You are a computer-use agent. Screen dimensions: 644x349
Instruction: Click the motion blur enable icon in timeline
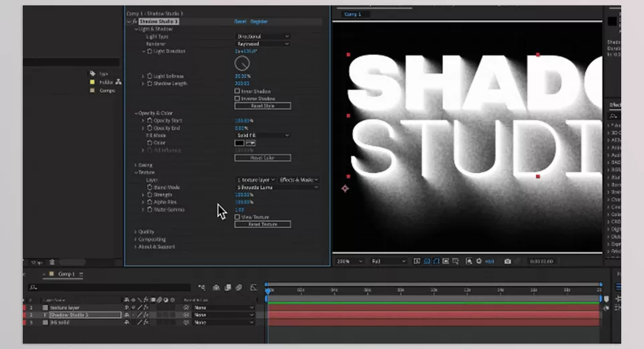[239, 287]
